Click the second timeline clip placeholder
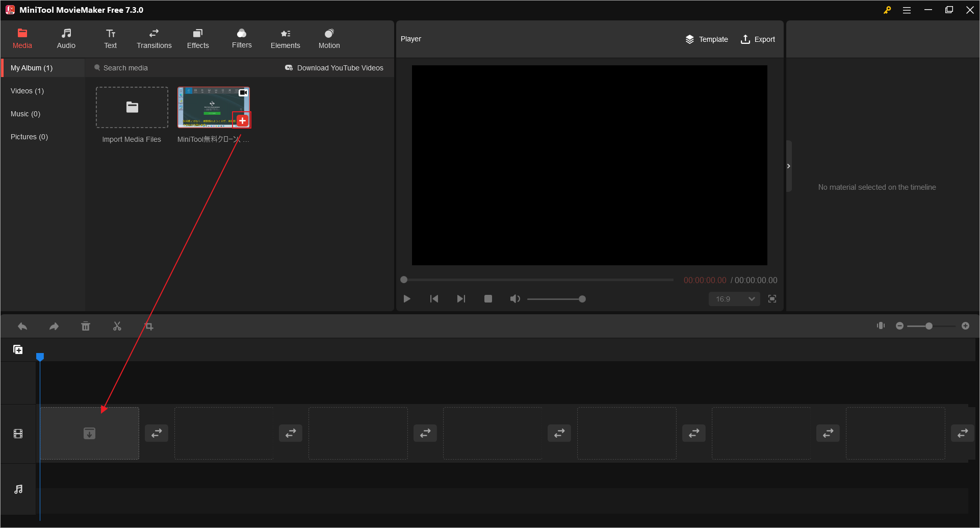980x528 pixels. pos(224,433)
